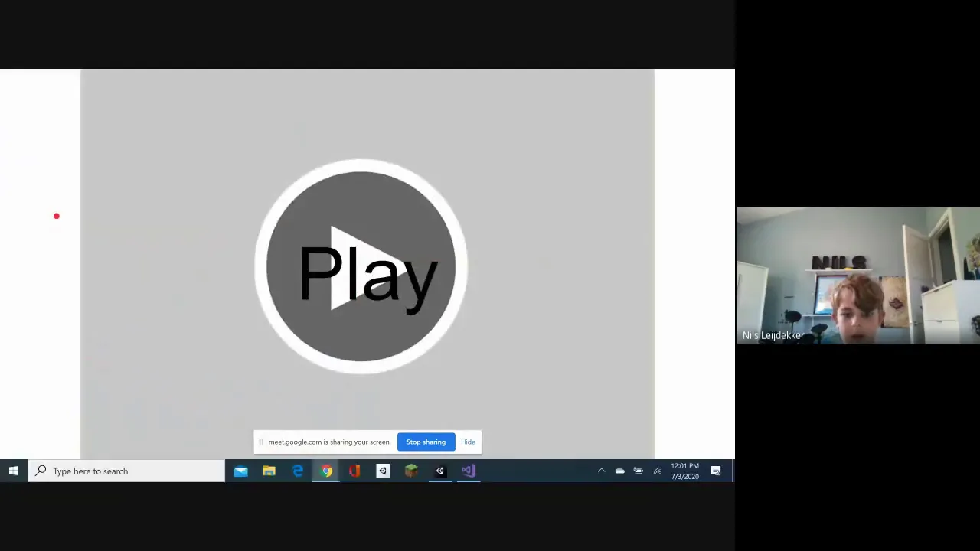This screenshot has height=551, width=980.
Task: Select Nils Leijdekker's video tile
Action: click(x=857, y=275)
